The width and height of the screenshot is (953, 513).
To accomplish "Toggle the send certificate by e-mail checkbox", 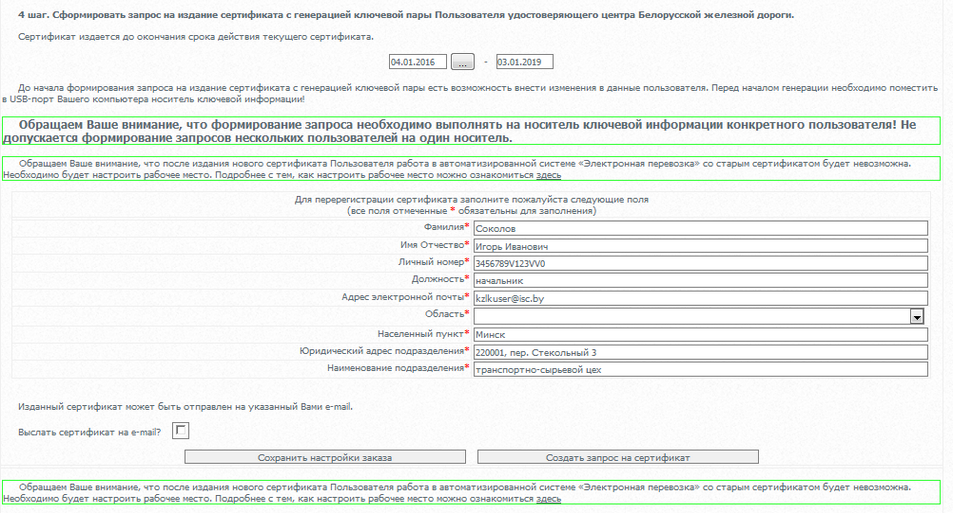I will pos(181,430).
